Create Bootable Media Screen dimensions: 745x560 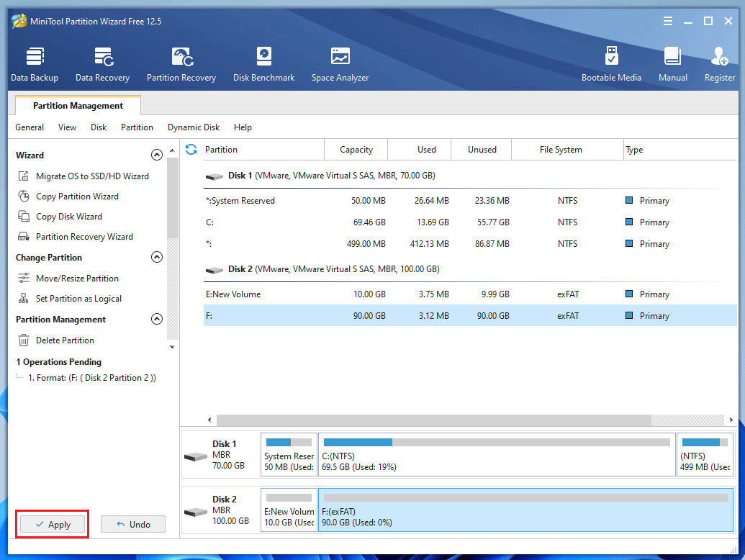click(x=612, y=64)
